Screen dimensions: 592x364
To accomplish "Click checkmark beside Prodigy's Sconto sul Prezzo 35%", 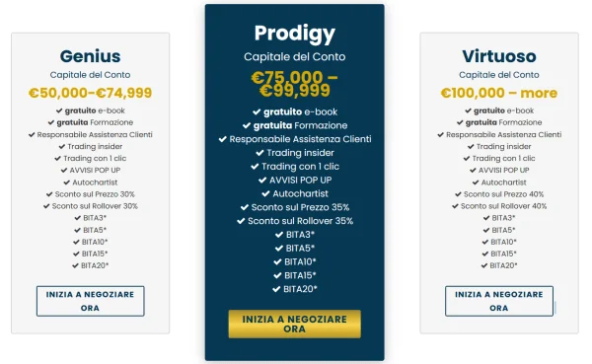I will 245,207.
